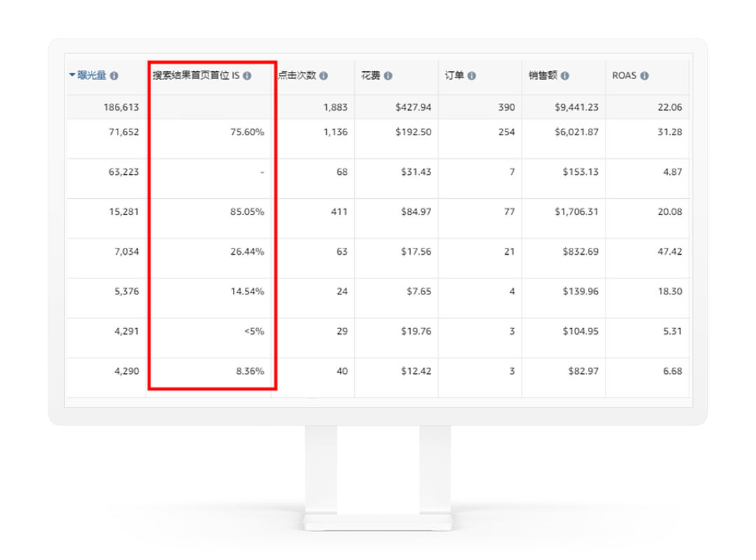Select the clicks cell showing 68
The image size is (756, 560).
tap(342, 171)
